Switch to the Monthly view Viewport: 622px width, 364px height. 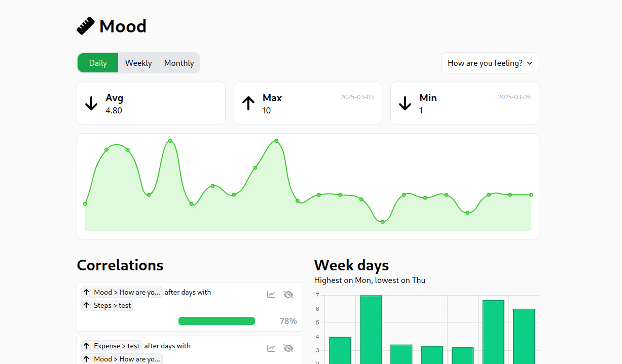point(179,63)
